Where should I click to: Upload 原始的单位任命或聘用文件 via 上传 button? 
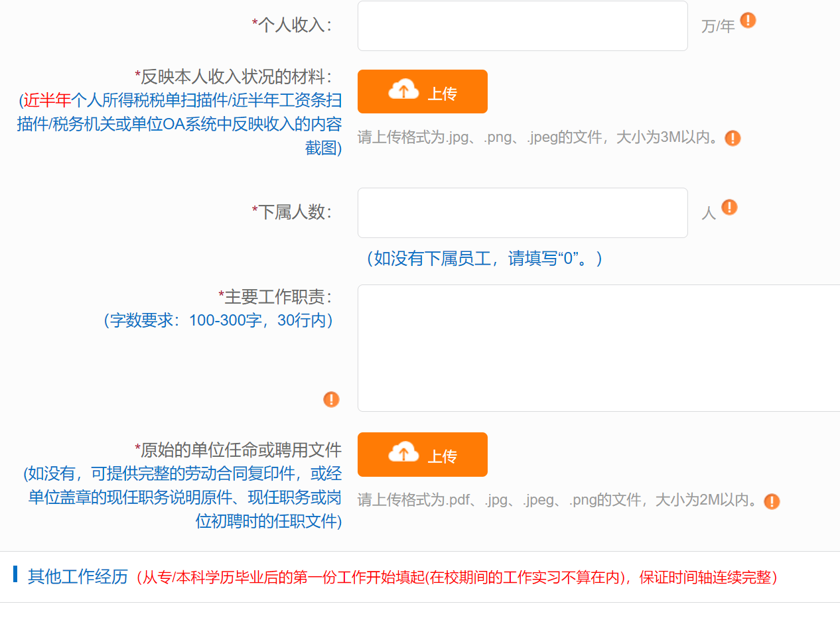click(423, 455)
